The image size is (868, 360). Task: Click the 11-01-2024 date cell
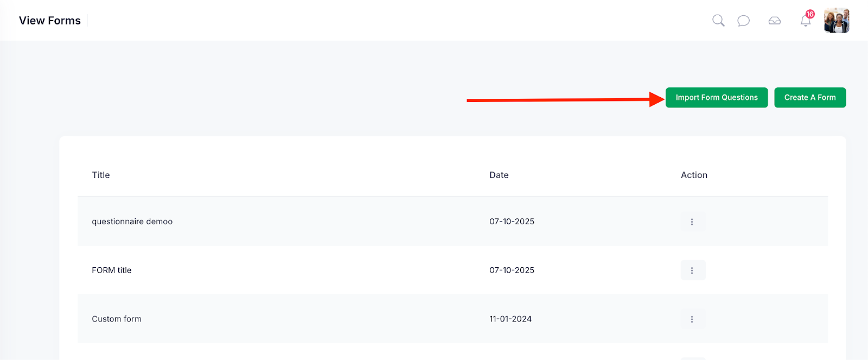pos(510,319)
